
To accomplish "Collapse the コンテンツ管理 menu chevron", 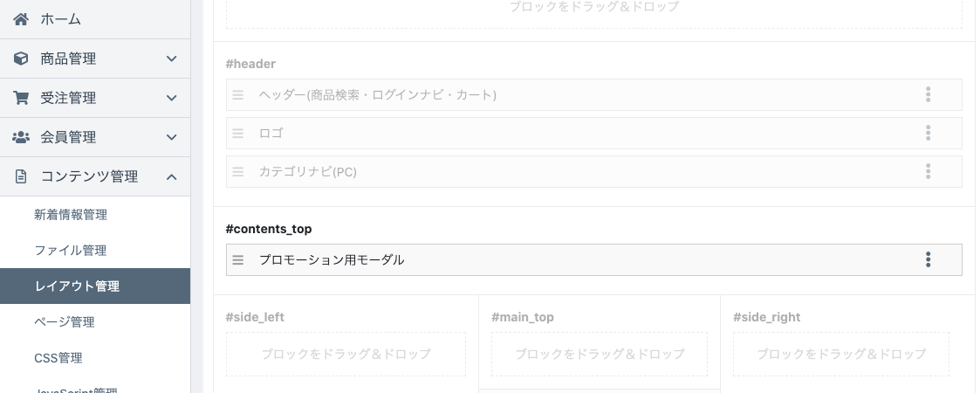I will pos(171,176).
